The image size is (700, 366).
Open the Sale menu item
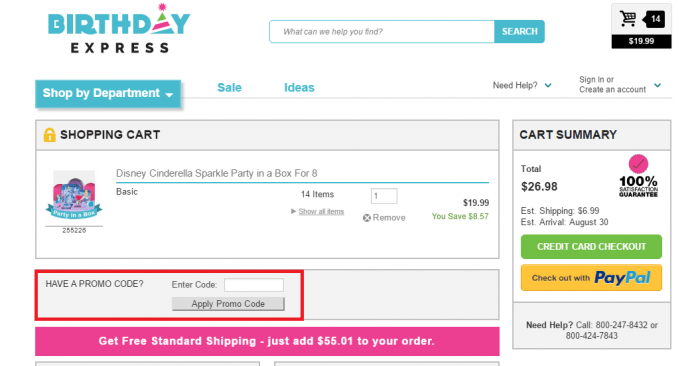pos(229,87)
